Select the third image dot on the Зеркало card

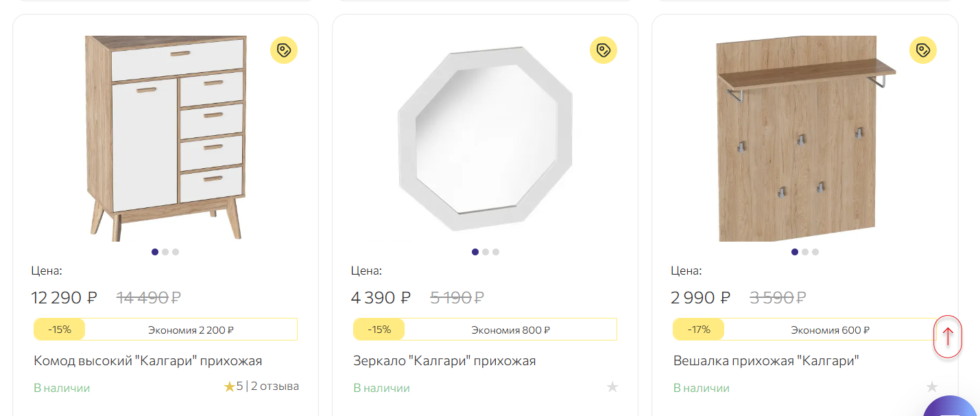[x=496, y=252]
